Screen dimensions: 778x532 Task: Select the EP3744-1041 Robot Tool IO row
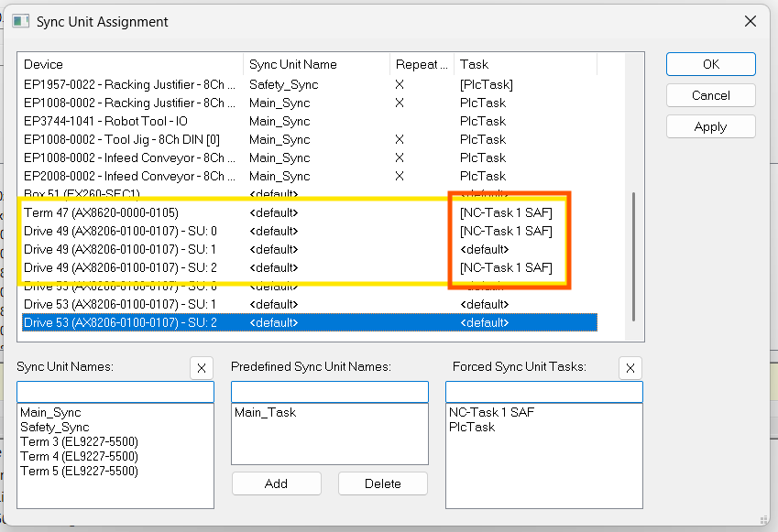pyautogui.click(x=310, y=122)
